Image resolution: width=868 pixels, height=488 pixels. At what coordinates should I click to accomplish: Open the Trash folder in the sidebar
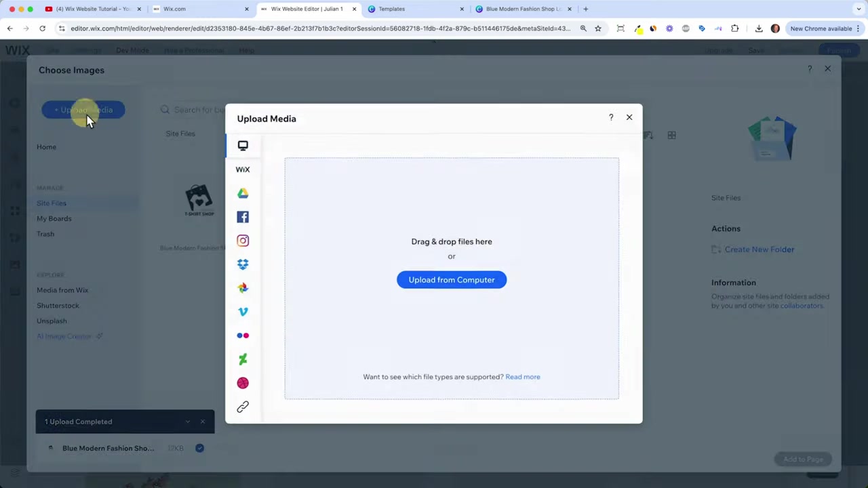click(x=45, y=234)
